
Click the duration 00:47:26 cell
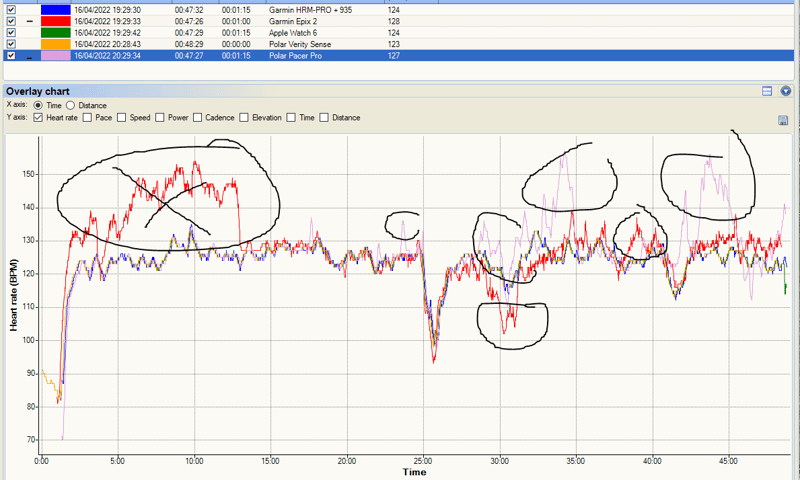pos(189,21)
